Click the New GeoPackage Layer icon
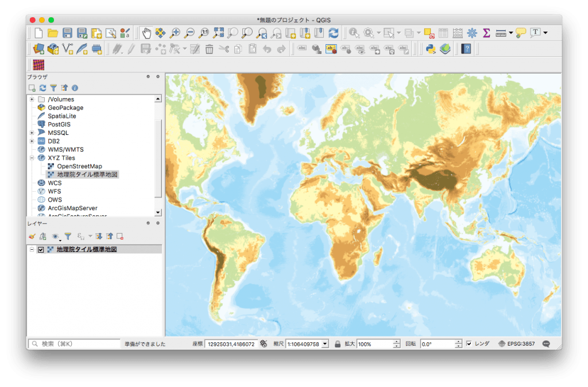 pyautogui.click(x=53, y=48)
